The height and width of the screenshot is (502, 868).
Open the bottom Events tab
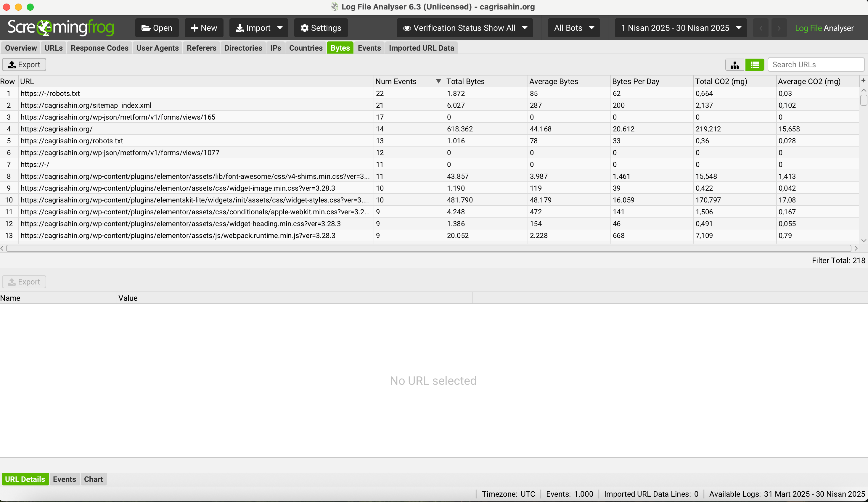65,479
